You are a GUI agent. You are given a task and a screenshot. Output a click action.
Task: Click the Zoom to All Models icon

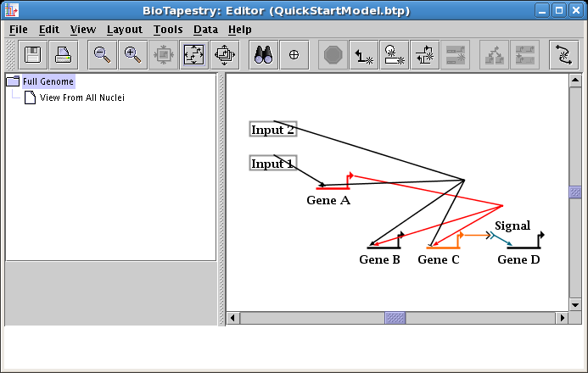coord(225,54)
